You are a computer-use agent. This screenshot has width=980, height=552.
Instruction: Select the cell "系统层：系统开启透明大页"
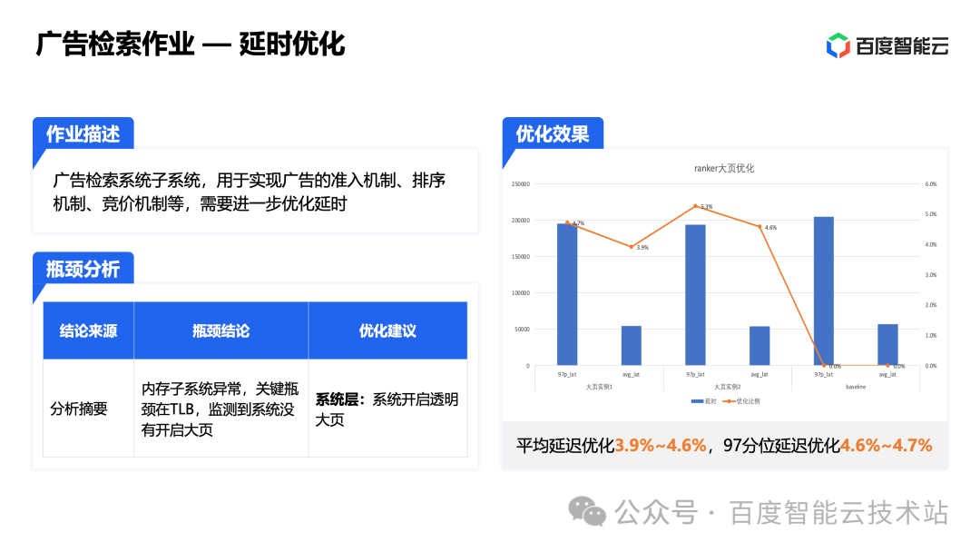387,409
